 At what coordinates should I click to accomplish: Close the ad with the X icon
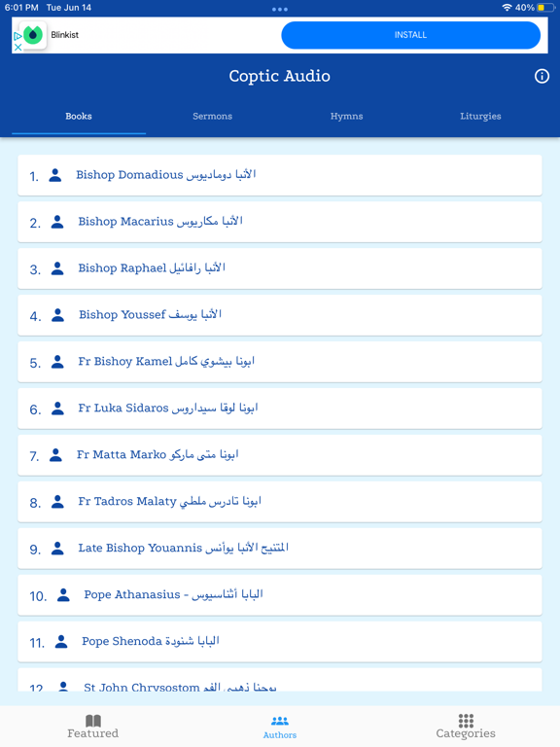tap(17, 47)
